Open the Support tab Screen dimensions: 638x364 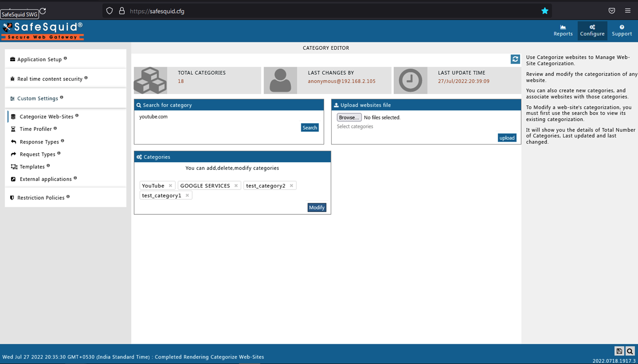(x=622, y=30)
